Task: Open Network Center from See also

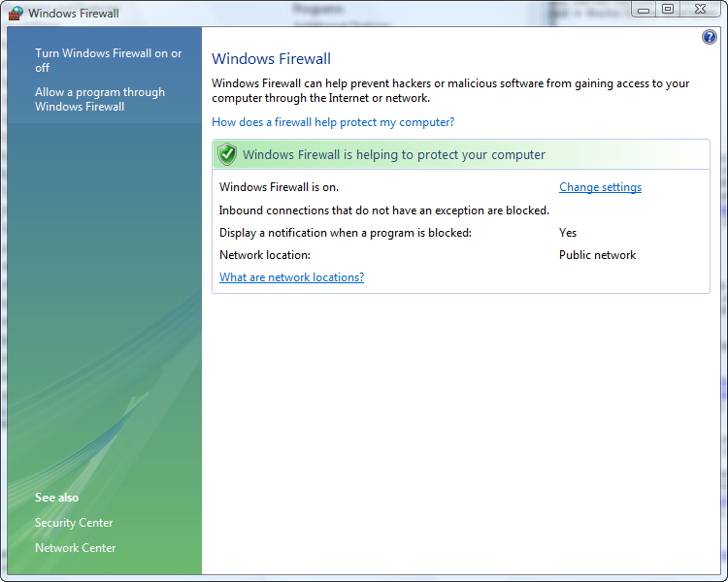Action: tap(75, 548)
